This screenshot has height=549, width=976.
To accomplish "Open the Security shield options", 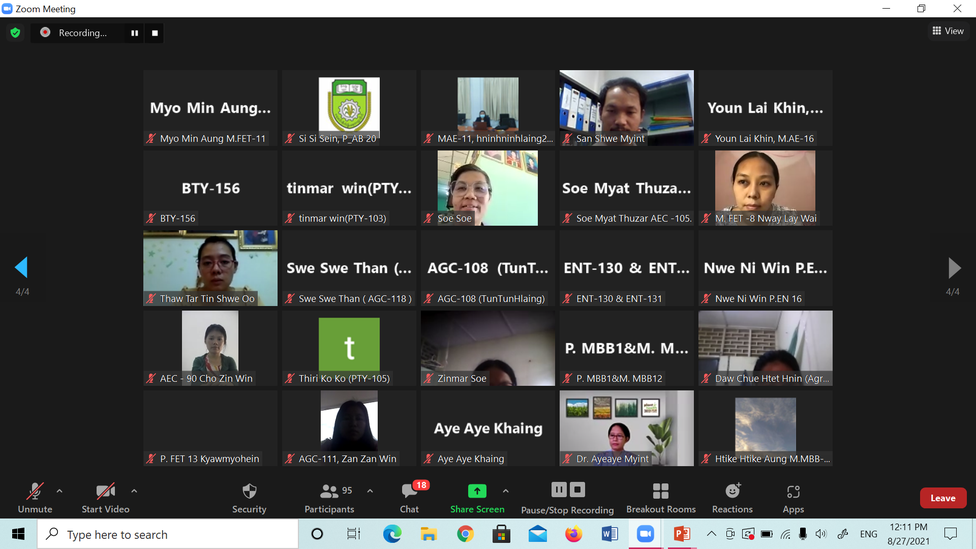I will pyautogui.click(x=249, y=497).
